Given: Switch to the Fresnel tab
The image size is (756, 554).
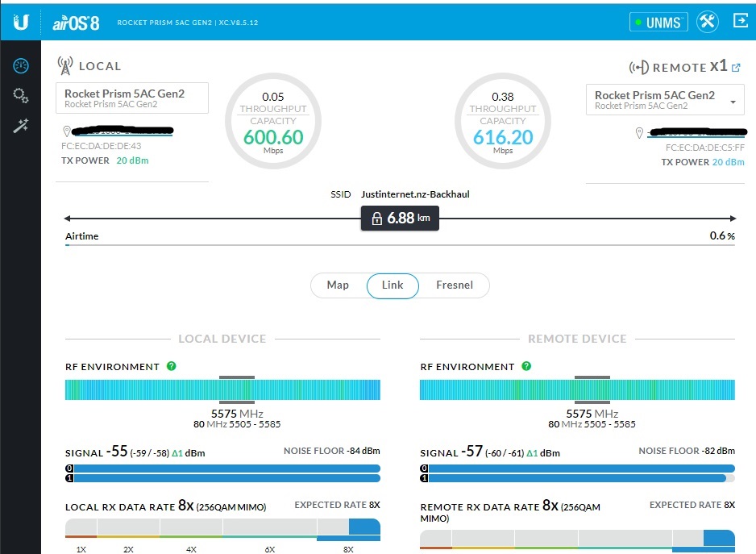Looking at the screenshot, I should point(455,285).
